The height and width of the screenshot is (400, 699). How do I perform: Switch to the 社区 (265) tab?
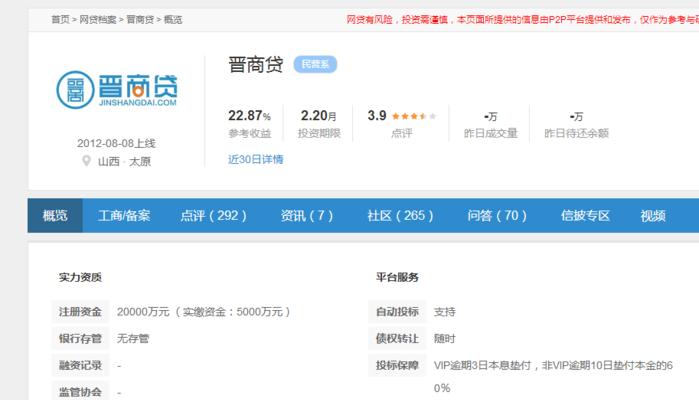[x=400, y=216]
